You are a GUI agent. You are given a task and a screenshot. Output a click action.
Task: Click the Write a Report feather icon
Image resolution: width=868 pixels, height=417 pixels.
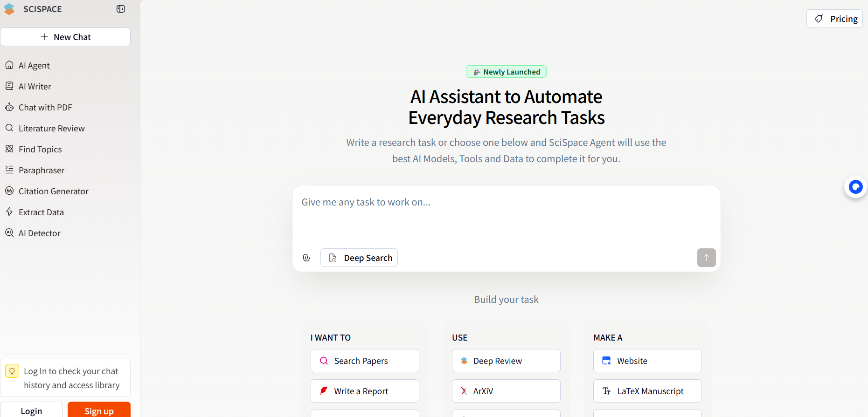click(x=324, y=391)
